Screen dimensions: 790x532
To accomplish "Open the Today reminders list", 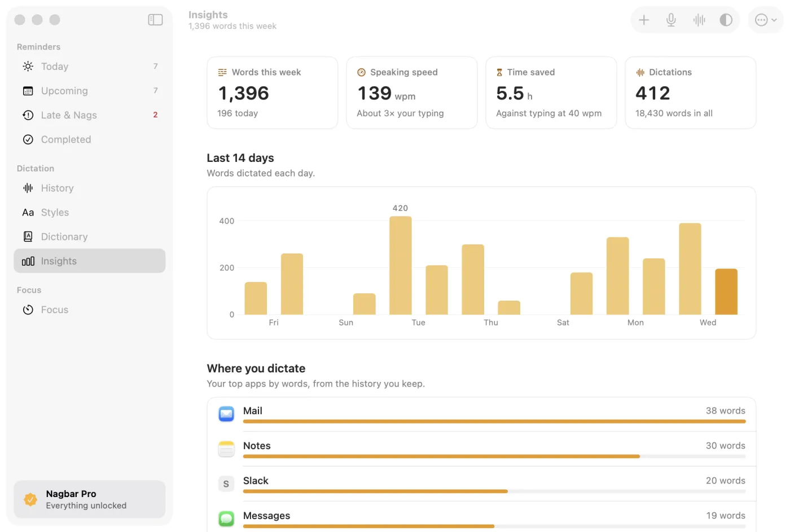I will coord(90,67).
